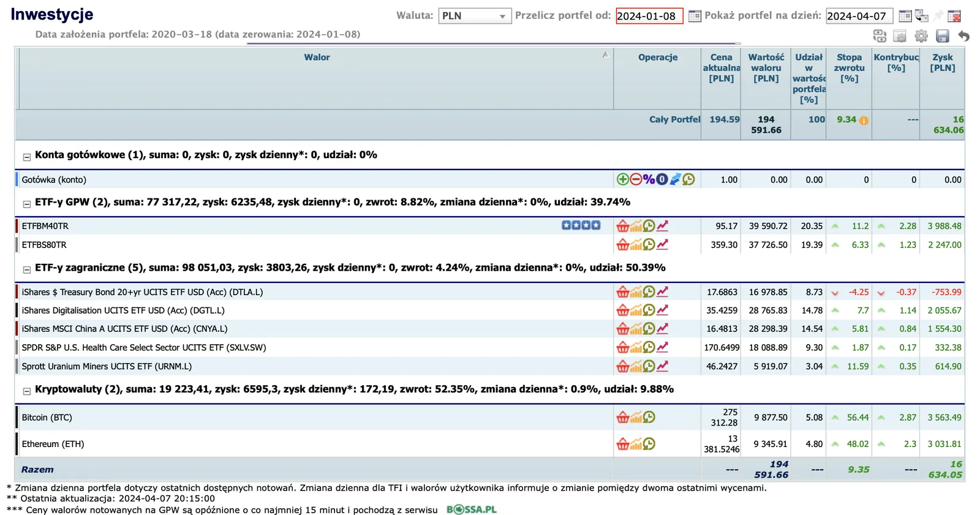The height and width of the screenshot is (515, 980).
Task: Click the orange info icon next to 9.34
Action: pyautogui.click(x=864, y=121)
